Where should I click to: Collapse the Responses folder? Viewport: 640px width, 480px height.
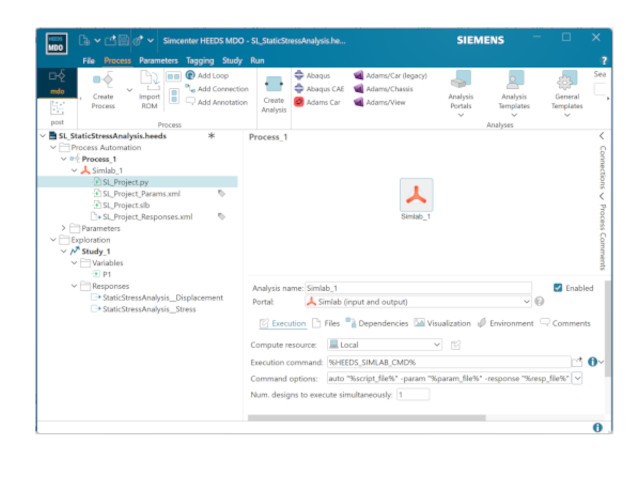(74, 286)
